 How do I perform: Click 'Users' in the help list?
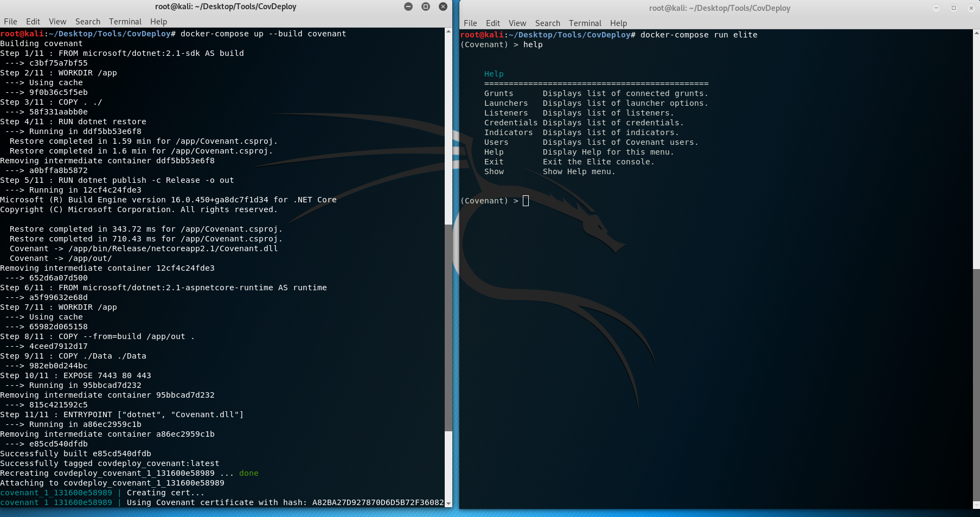496,142
